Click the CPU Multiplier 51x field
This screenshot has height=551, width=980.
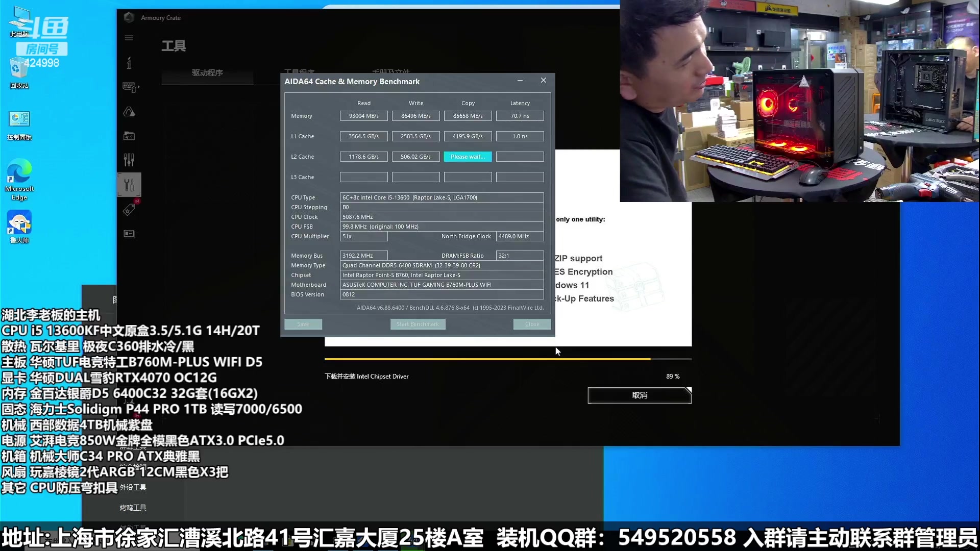tap(364, 236)
